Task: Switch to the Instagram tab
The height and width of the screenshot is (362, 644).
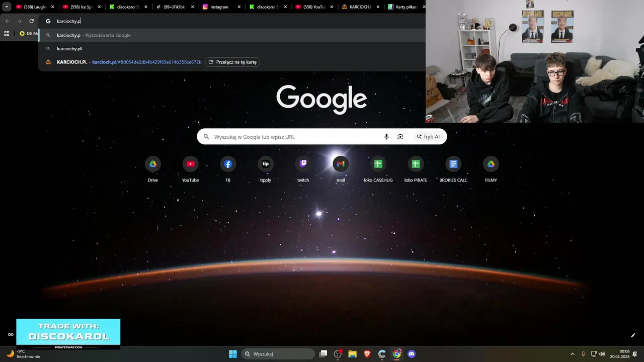Action: click(221, 7)
